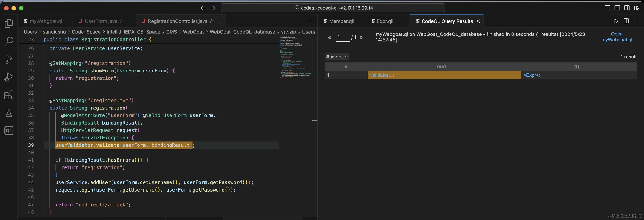Toggle bottom panel layout icon
This screenshot has height=220, width=644.
tap(617, 8)
